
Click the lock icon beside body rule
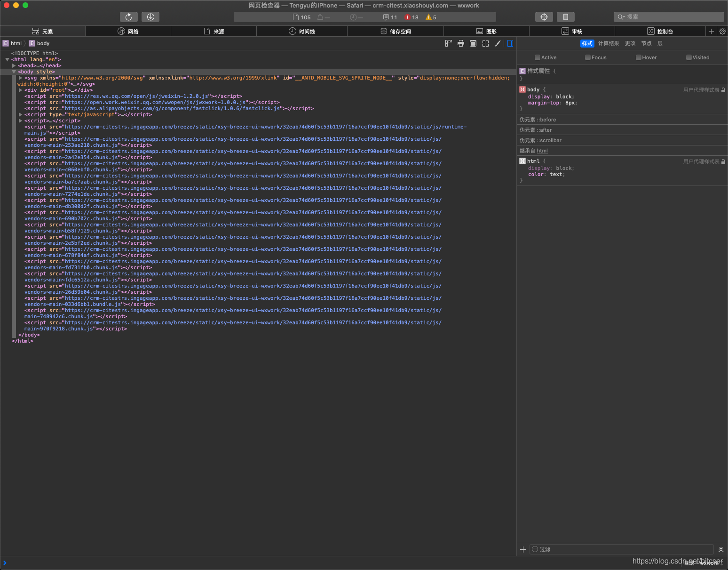[x=723, y=90]
